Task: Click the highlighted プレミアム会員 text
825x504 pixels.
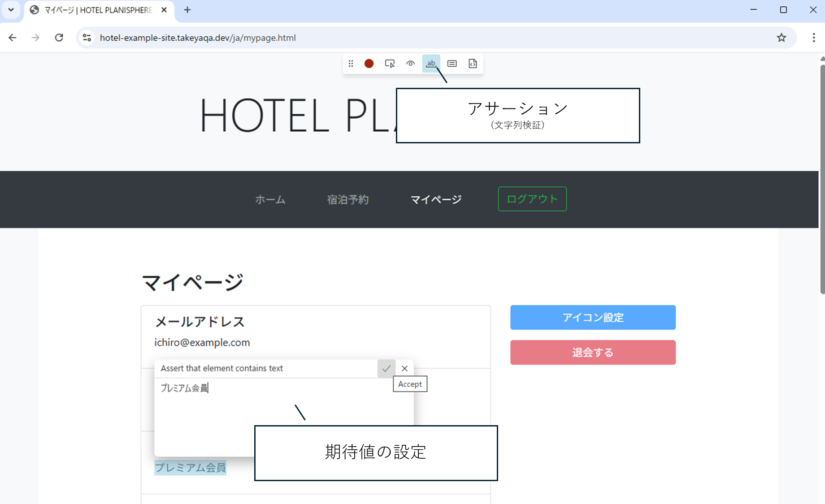Action: click(x=191, y=468)
